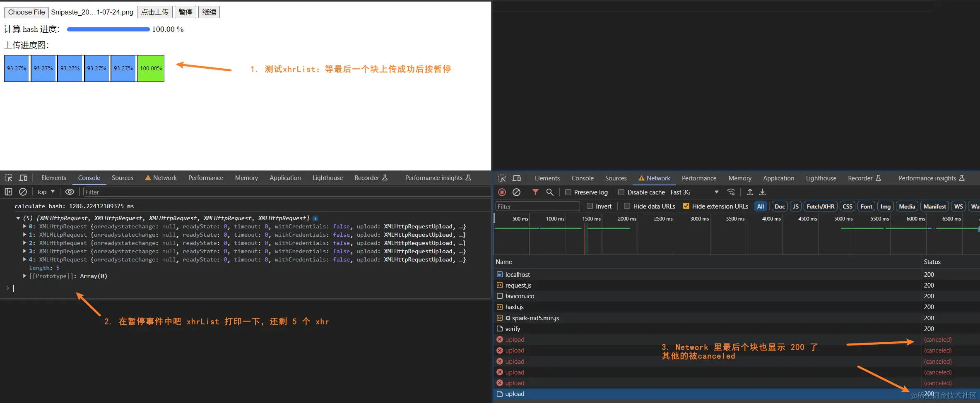Viewport: 980px width, 403px height.
Task: Toggle the Fetch/XHR request type filter
Action: (821, 206)
